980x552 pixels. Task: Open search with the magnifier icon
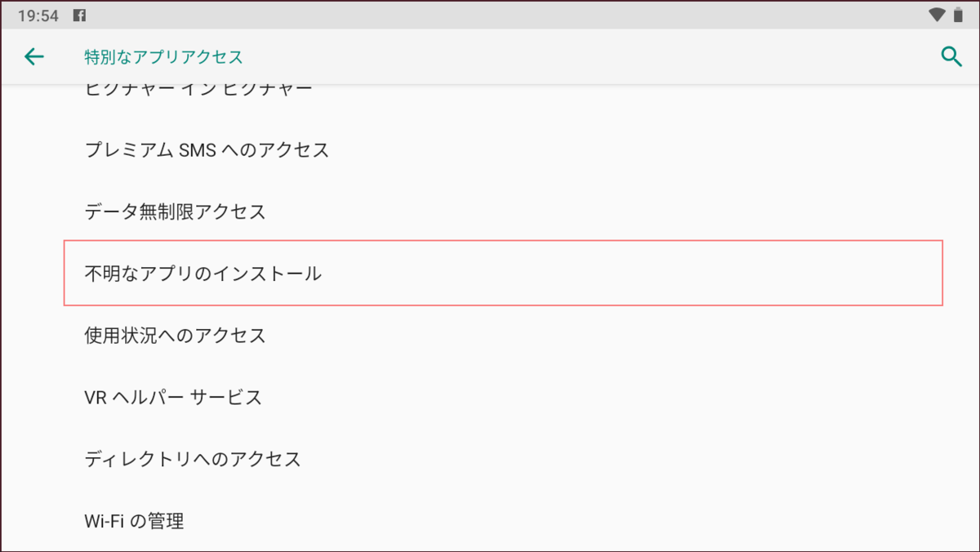pos(951,56)
